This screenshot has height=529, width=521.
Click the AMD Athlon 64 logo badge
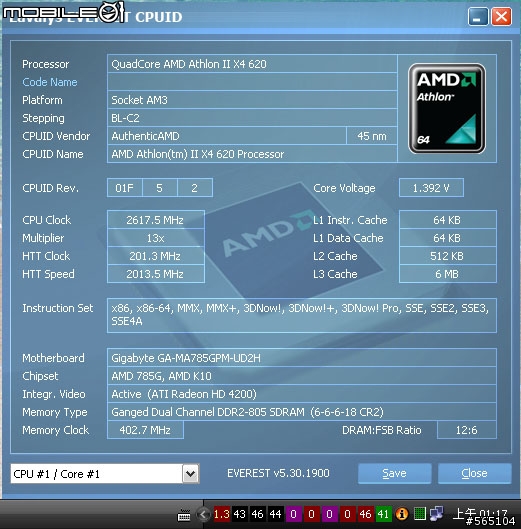click(447, 108)
